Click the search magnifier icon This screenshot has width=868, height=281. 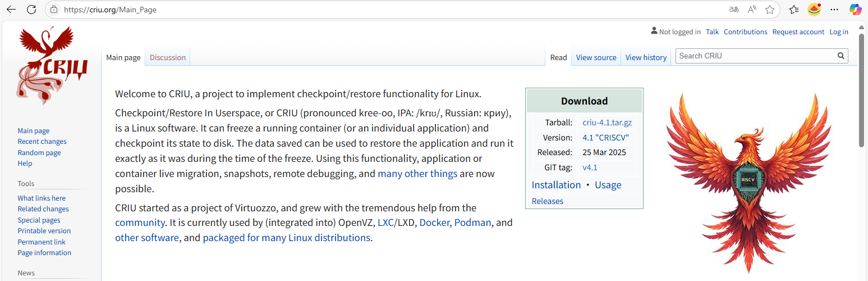coord(841,56)
